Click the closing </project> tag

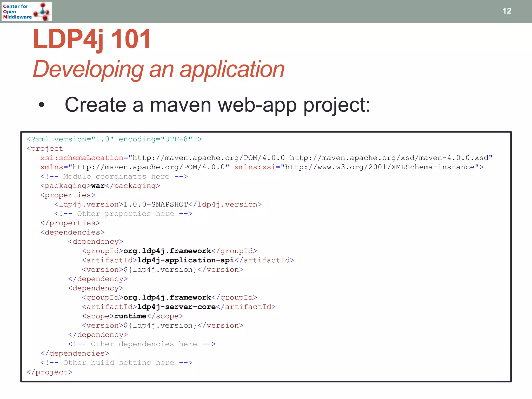point(49,372)
